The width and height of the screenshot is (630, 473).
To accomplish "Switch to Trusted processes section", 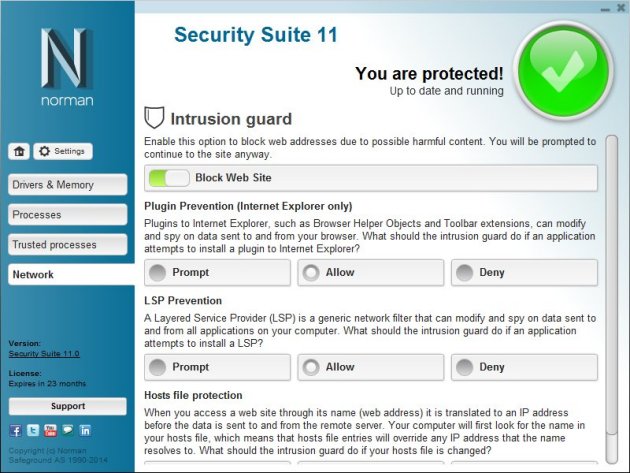I will [x=68, y=244].
